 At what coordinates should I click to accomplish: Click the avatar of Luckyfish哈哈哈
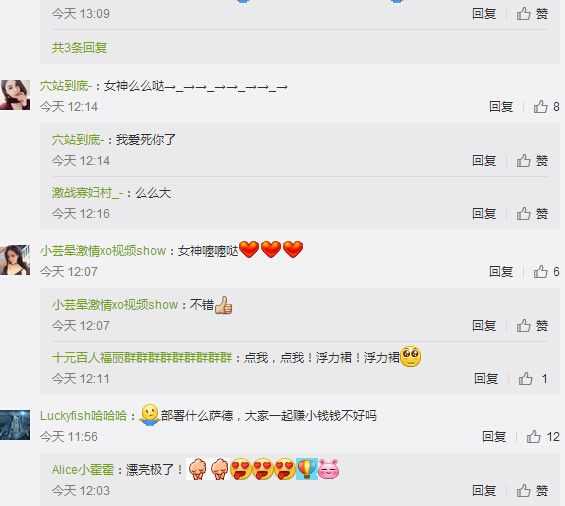click(x=15, y=425)
